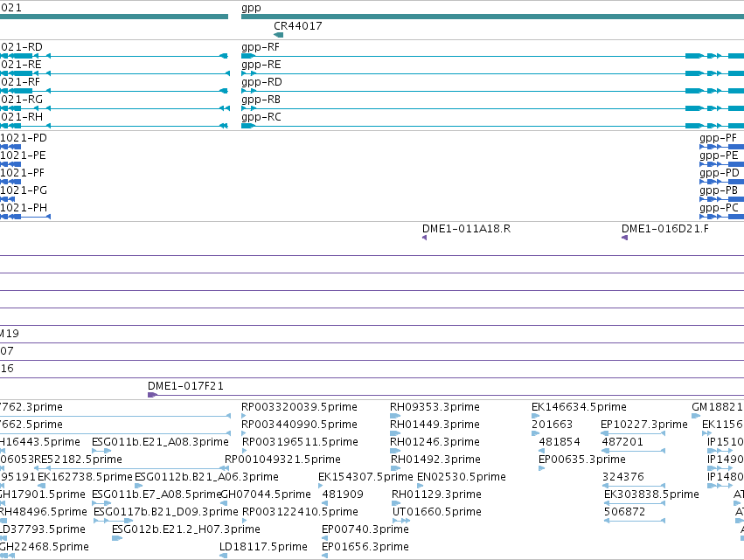
Task: Select RP001049321.5prime
Action: point(282,460)
